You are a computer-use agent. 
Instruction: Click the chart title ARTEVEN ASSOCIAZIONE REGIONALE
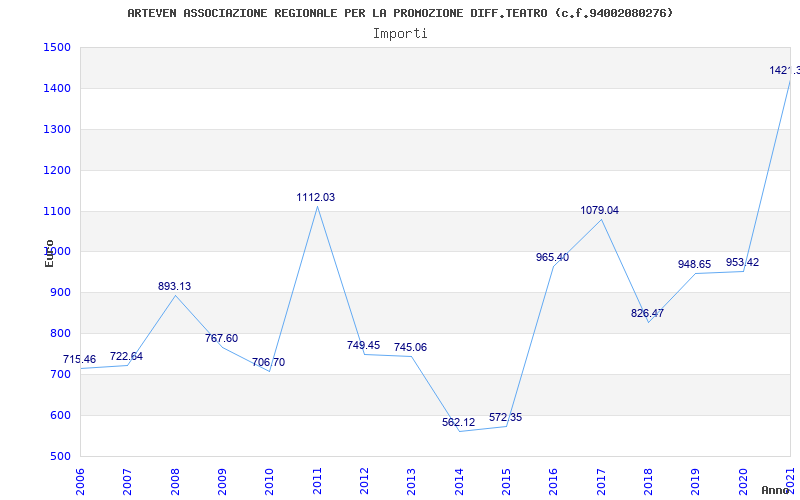point(400,13)
